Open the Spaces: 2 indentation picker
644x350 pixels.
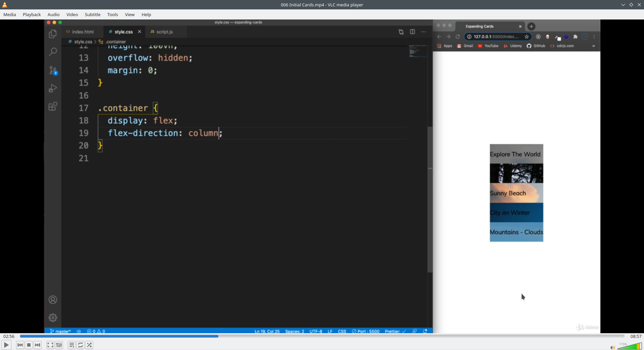(294, 331)
